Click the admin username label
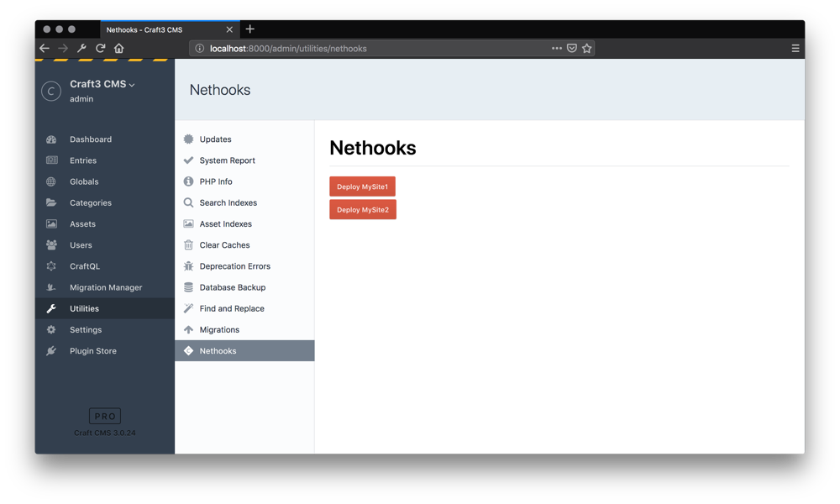Screen dimensions: 840x504 click(81, 99)
